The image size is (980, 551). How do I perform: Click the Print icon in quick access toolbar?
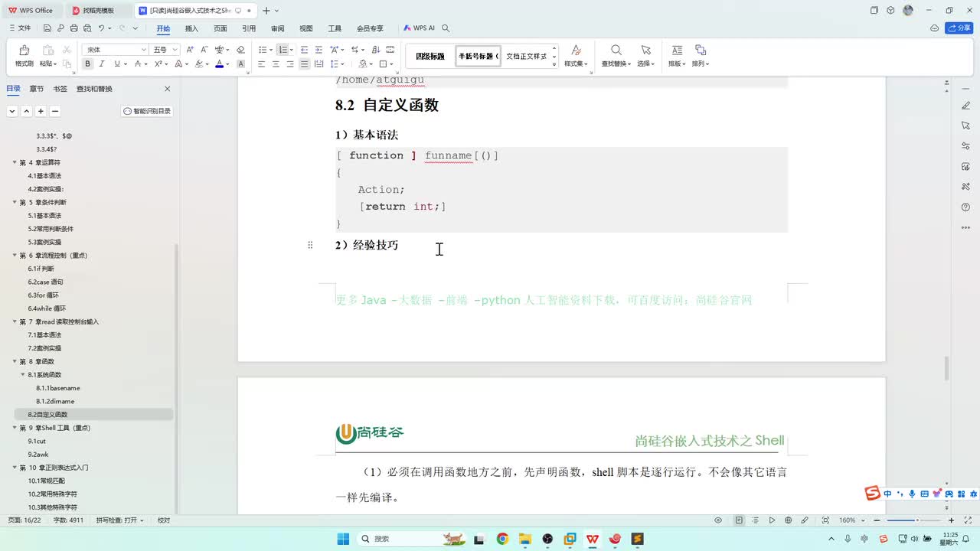tap(73, 28)
